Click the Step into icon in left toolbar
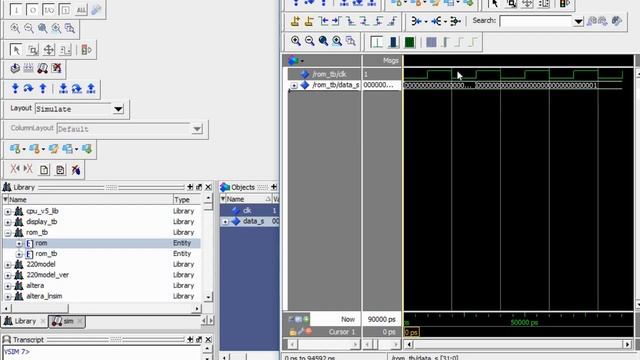The image size is (640, 360). [x=15, y=88]
